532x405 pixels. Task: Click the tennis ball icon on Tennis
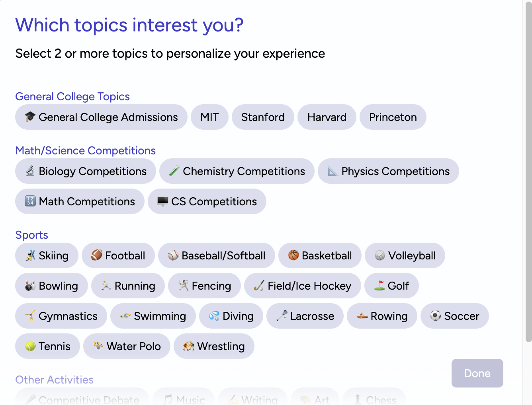click(30, 346)
